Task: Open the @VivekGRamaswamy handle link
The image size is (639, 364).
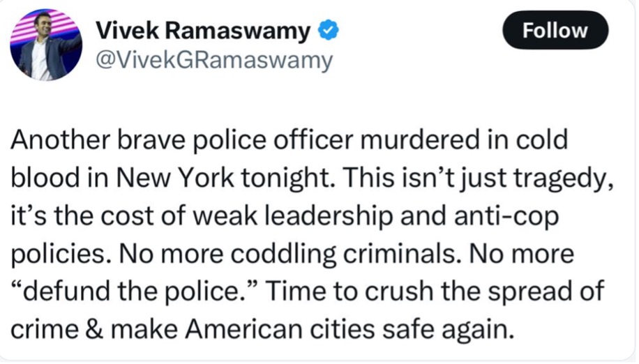Action: [x=214, y=61]
